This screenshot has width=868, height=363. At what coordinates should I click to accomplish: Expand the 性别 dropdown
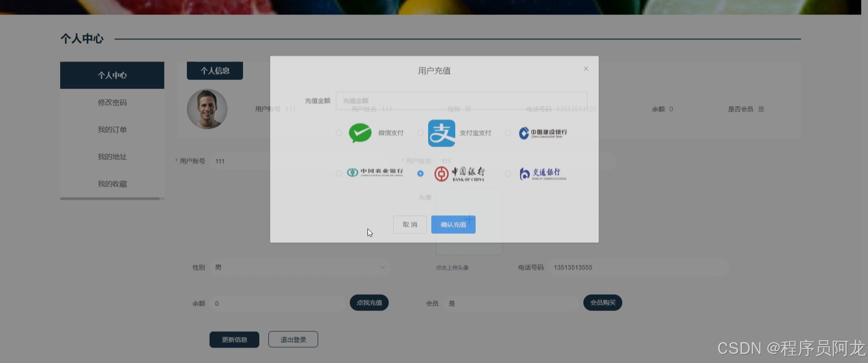coord(299,267)
